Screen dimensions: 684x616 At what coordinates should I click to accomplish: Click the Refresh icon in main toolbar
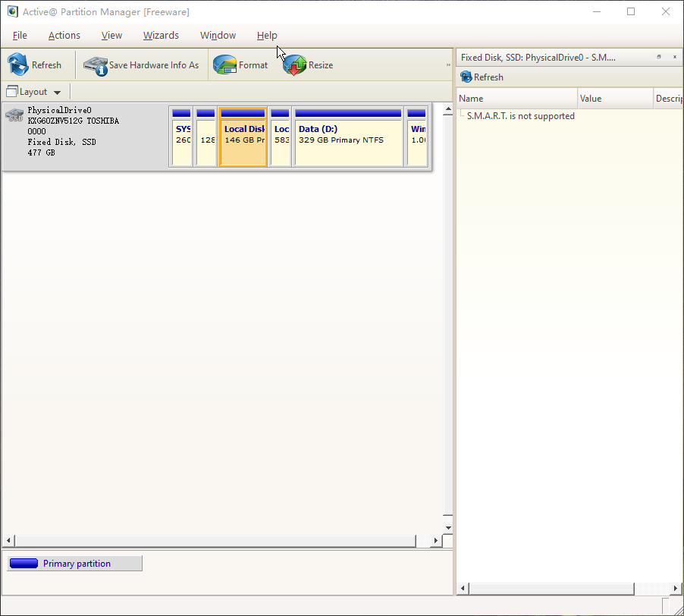(18, 65)
